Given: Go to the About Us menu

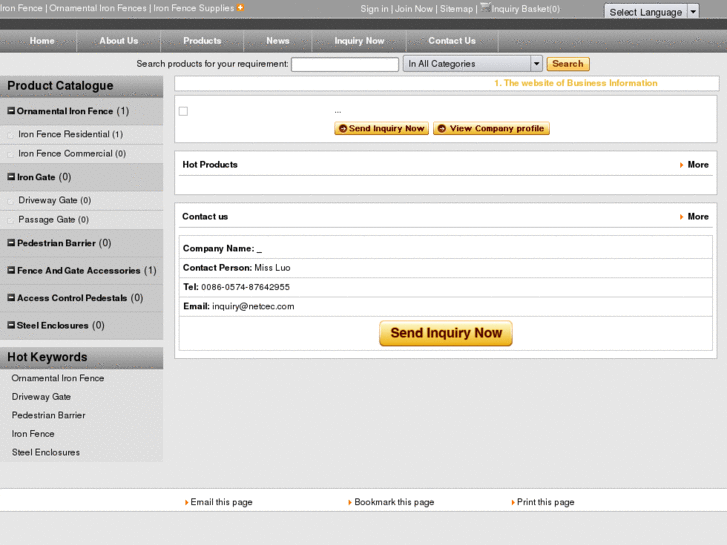Looking at the screenshot, I should point(119,41).
